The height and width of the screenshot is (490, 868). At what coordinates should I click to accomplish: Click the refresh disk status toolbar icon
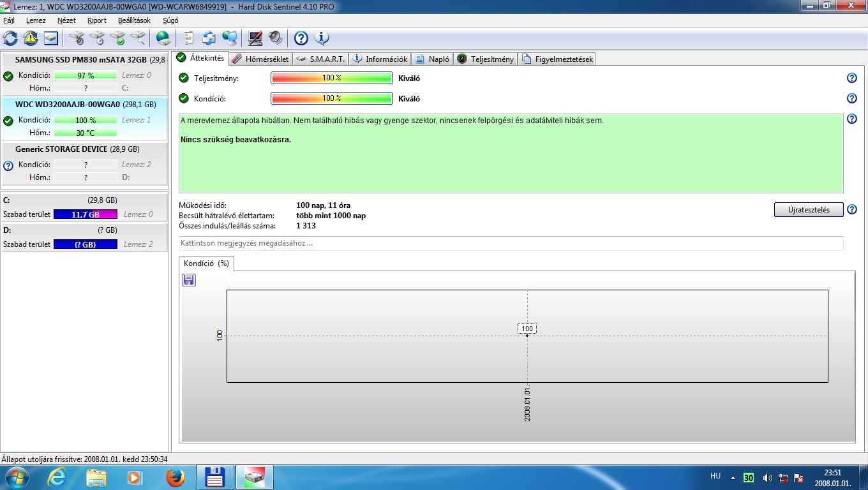(x=10, y=38)
